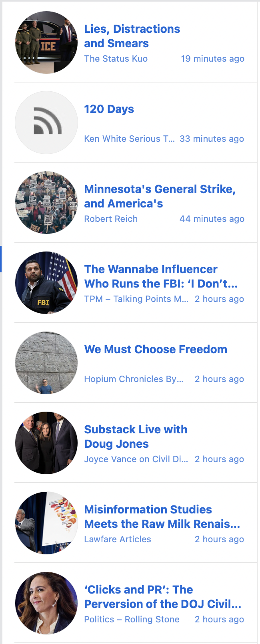Viewport: 260px width, 644px height.
Task: Open "Substack Live with Doug Jones" post
Action: coord(136,437)
